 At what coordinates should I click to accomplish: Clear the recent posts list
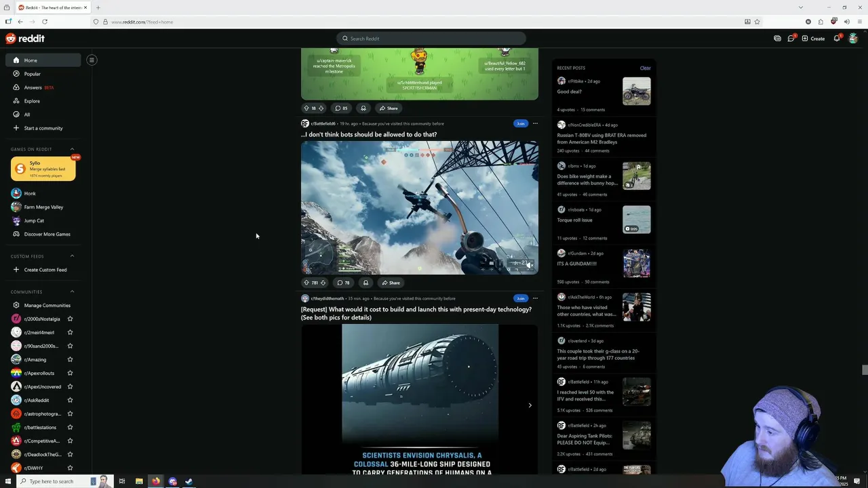645,68
